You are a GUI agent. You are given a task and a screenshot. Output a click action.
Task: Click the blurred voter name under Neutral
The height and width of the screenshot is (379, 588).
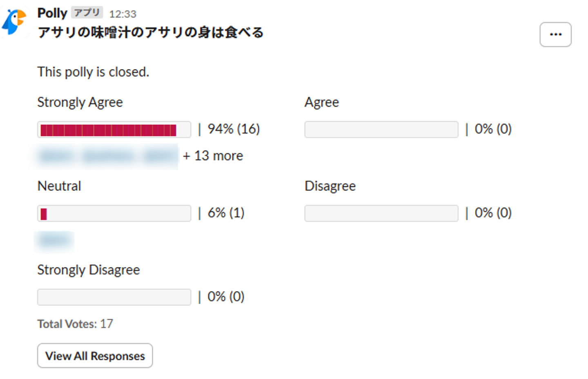point(55,240)
